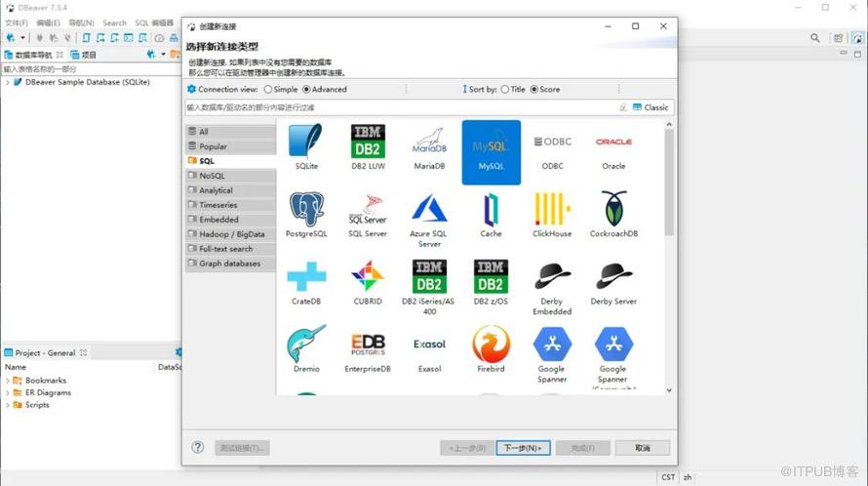
Task: Sort drivers by Score
Action: click(545, 89)
